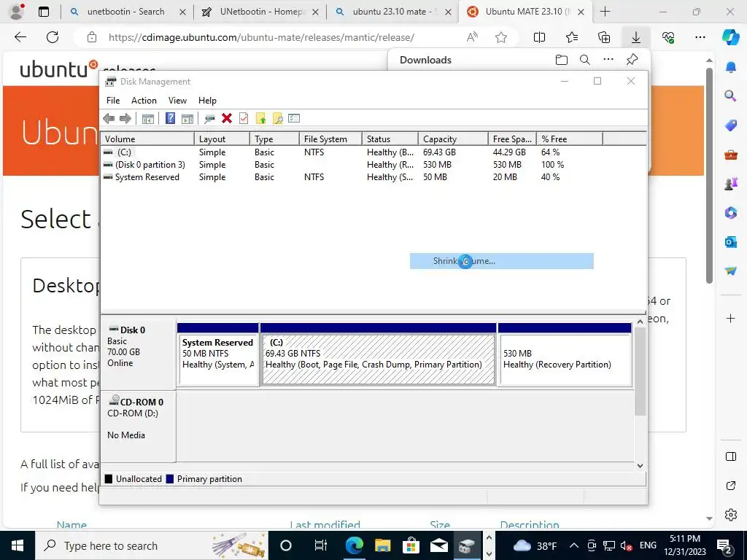The width and height of the screenshot is (747, 560).
Task: Sort by the Volume column header
Action: 147,139
